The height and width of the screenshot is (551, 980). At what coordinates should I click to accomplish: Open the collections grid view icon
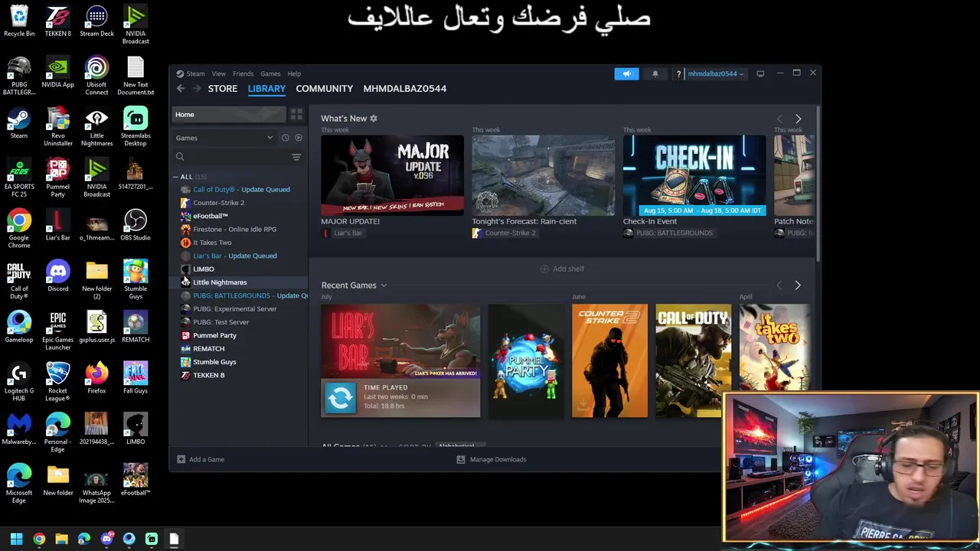click(x=296, y=114)
